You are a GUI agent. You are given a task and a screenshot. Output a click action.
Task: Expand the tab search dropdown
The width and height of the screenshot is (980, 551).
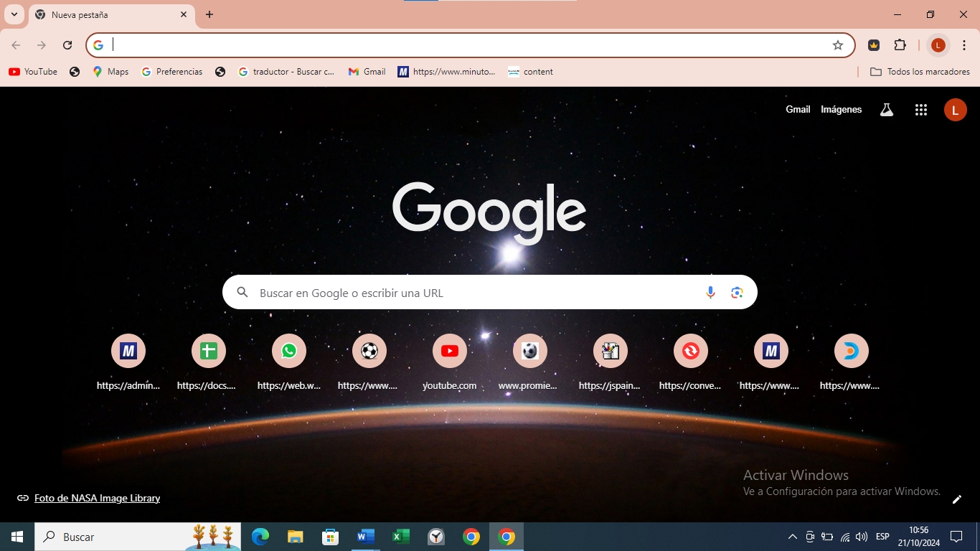(14, 14)
